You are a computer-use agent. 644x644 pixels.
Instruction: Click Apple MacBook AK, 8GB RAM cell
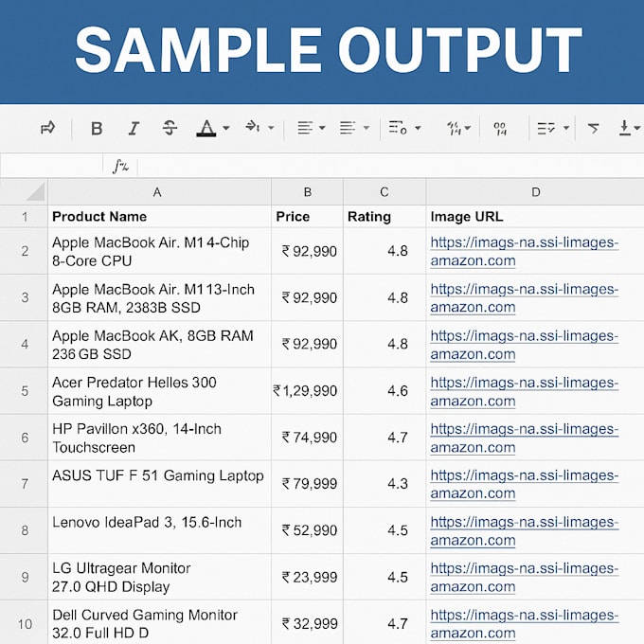pyautogui.click(x=159, y=344)
